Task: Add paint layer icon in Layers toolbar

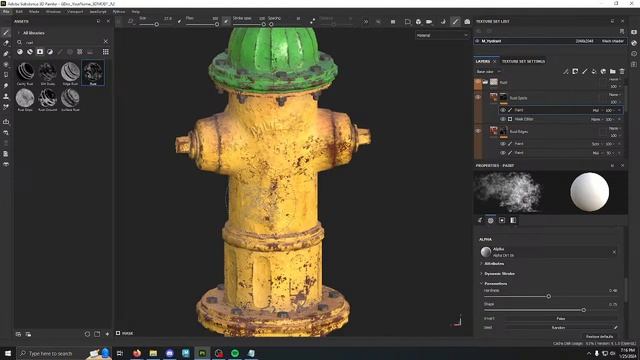Action: click(584, 71)
